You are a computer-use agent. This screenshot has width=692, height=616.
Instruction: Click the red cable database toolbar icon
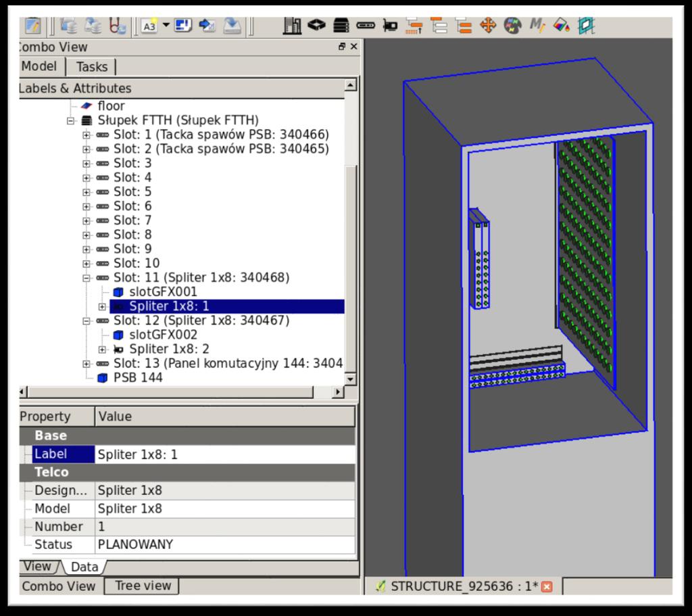pyautogui.click(x=118, y=26)
